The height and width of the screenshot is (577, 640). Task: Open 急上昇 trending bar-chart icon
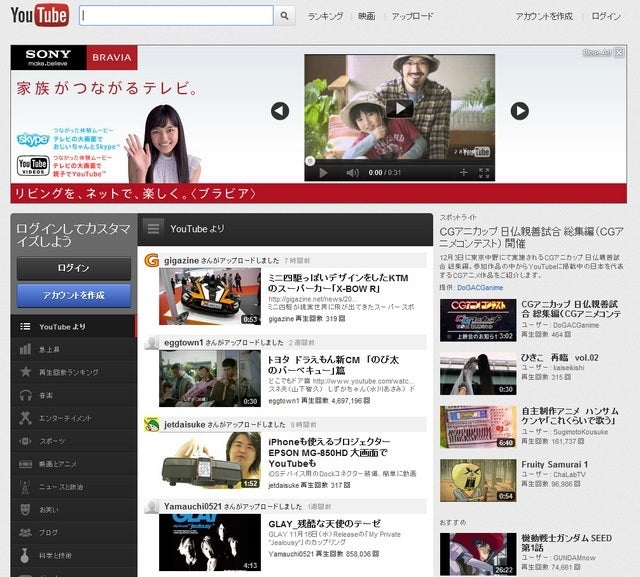point(25,349)
